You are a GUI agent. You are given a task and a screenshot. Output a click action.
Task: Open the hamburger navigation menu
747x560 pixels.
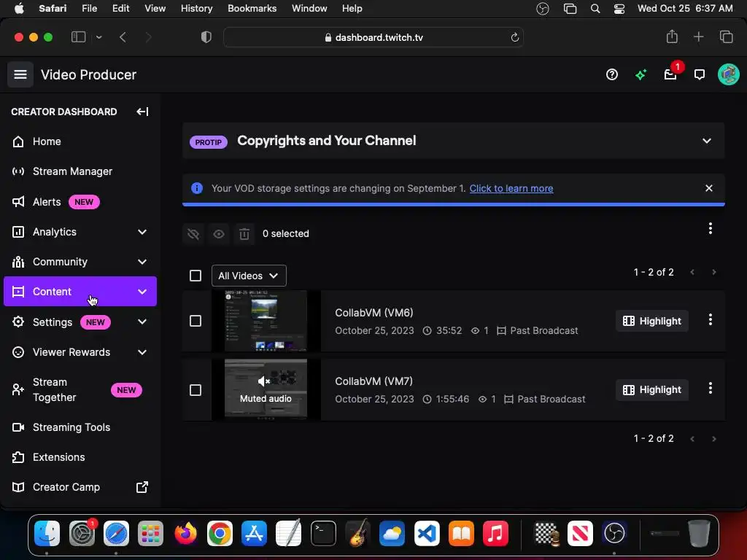(x=20, y=75)
